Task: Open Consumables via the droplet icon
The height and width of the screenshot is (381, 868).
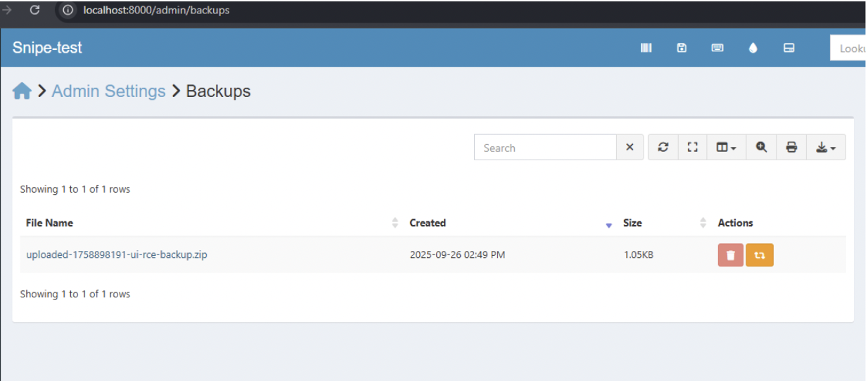Action: click(753, 48)
